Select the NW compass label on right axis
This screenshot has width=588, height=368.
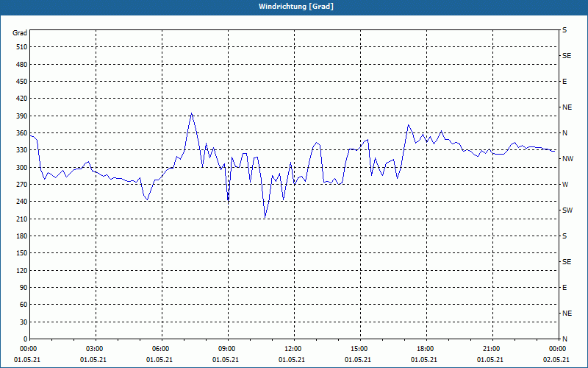(567, 159)
